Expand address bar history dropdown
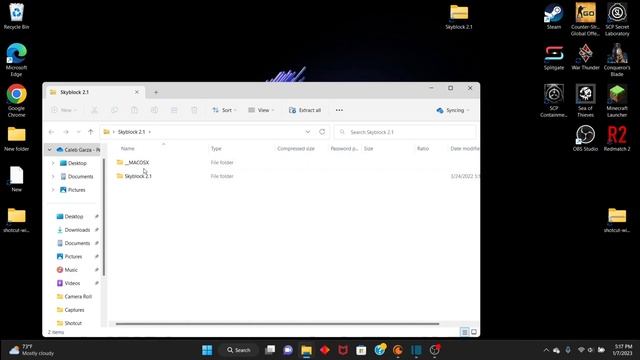 (x=308, y=132)
